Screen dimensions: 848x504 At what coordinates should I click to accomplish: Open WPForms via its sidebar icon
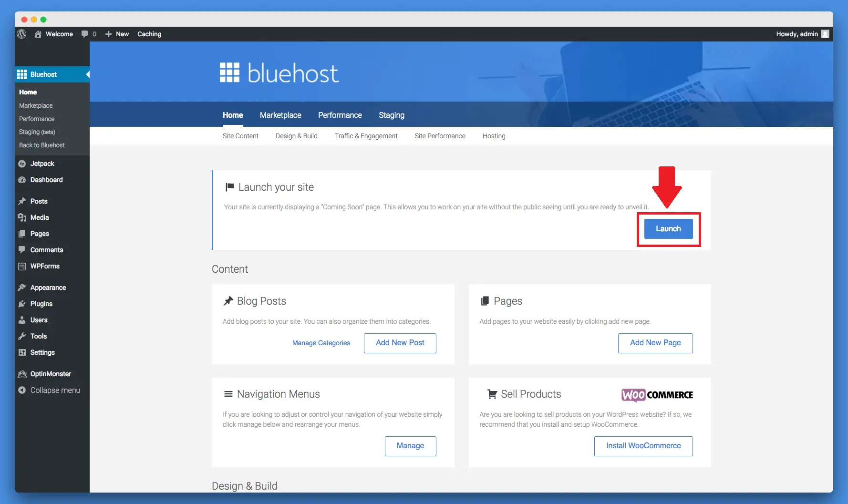click(x=22, y=266)
